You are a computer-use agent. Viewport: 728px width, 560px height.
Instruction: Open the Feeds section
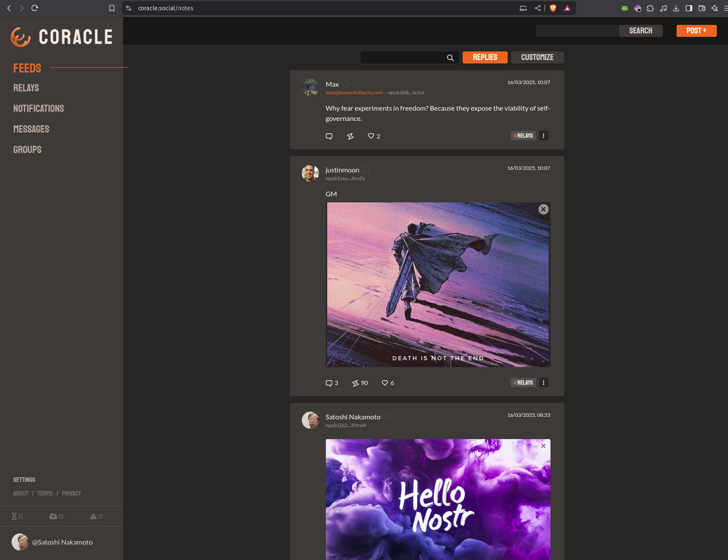27,68
